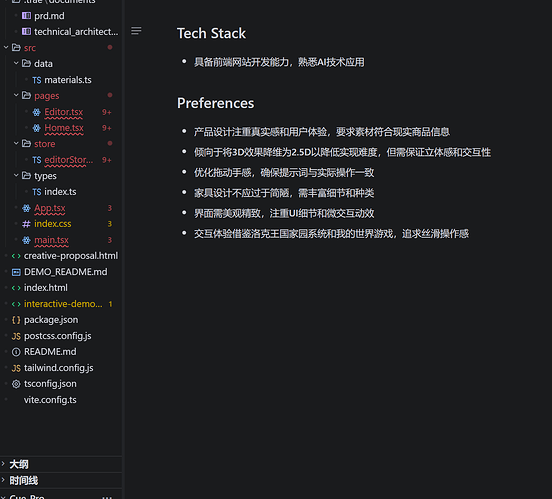Click the 9+ badge beside Editor.tsx

coord(107,112)
